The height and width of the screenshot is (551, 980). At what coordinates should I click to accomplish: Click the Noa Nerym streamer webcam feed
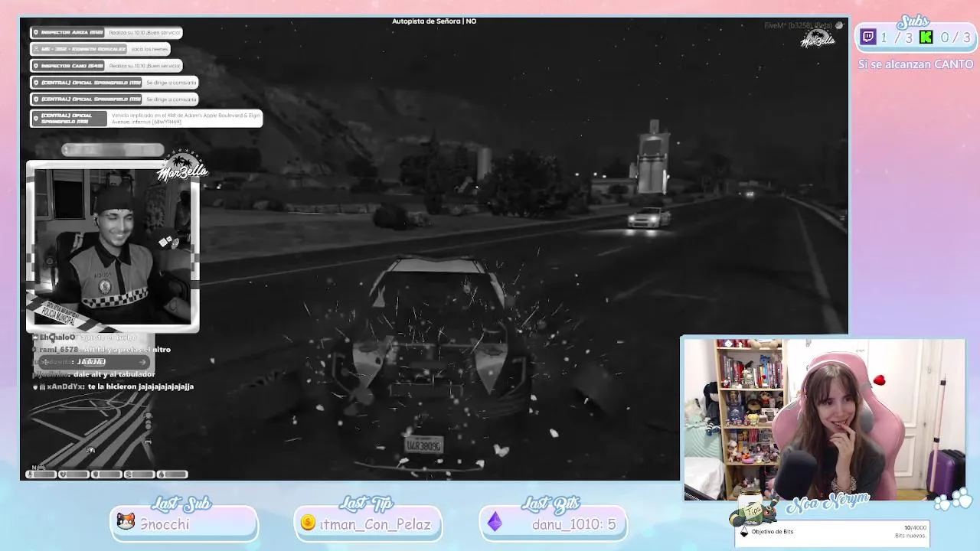pyautogui.click(x=824, y=419)
